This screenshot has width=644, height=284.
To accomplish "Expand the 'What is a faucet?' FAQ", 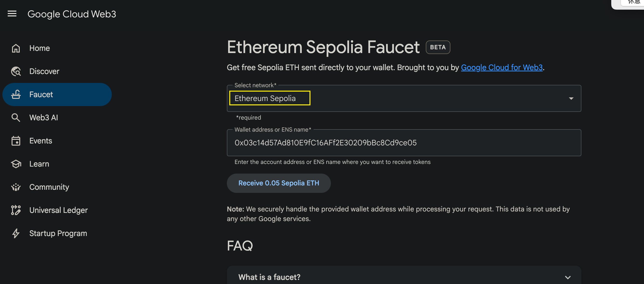I will 404,277.
